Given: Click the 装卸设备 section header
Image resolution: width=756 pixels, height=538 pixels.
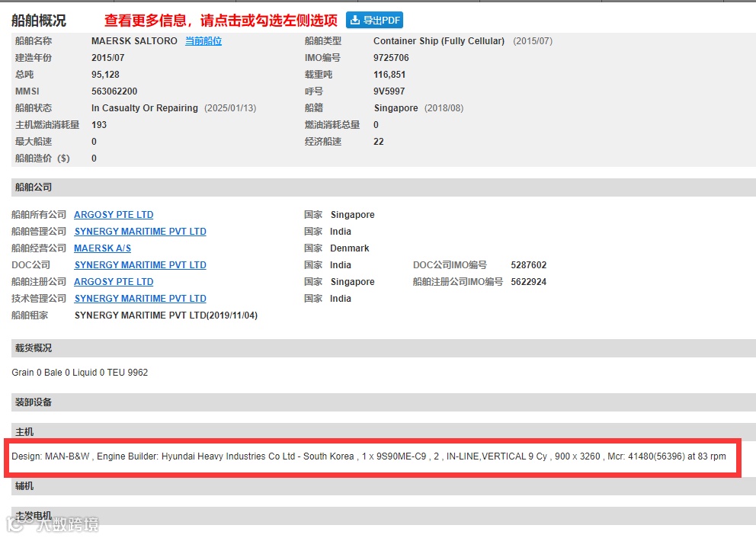Looking at the screenshot, I should click(x=383, y=402).
